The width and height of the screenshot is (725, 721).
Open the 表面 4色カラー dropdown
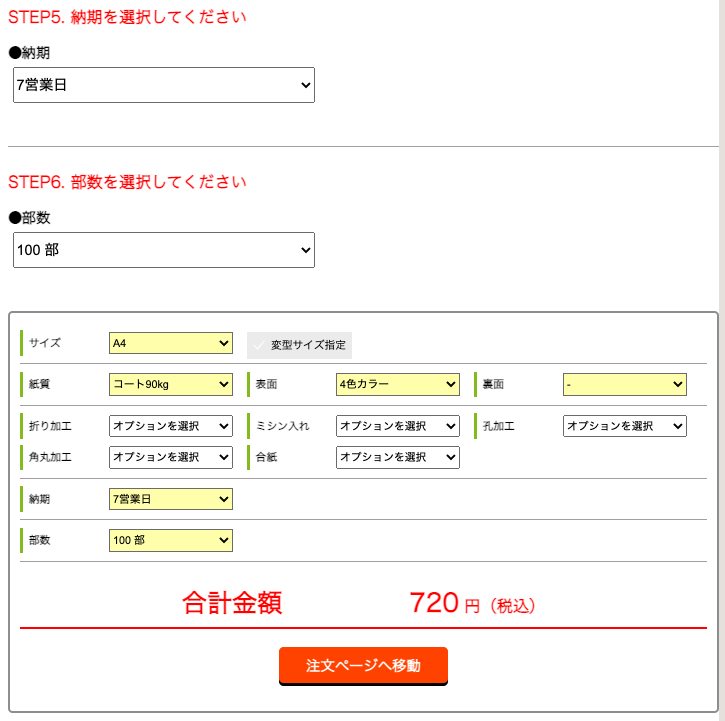pos(398,384)
